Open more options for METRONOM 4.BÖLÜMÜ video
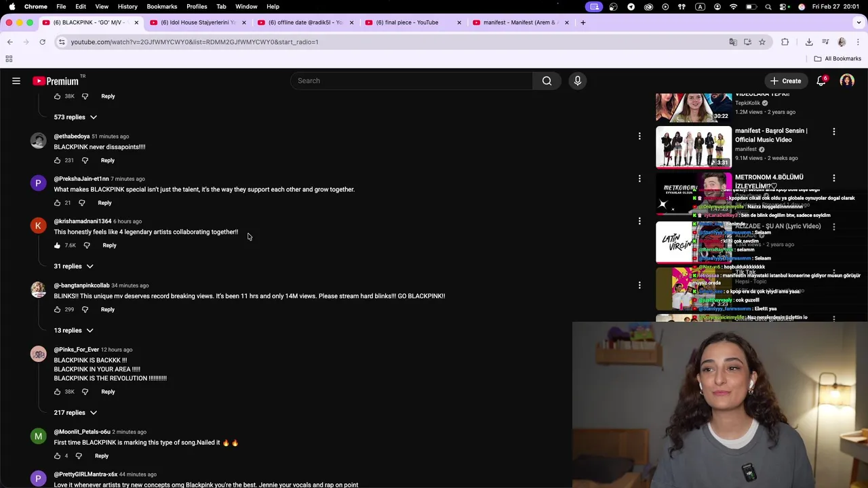Image resolution: width=868 pixels, height=488 pixels. coord(834,178)
